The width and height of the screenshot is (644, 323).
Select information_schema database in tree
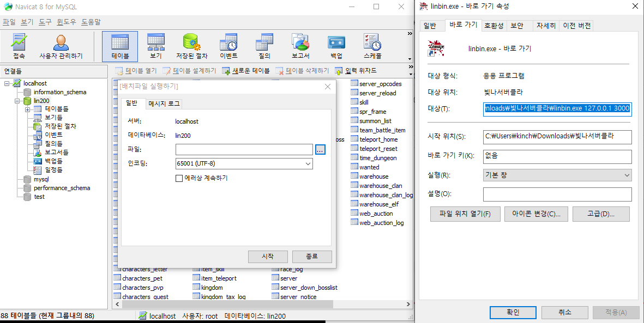59,92
